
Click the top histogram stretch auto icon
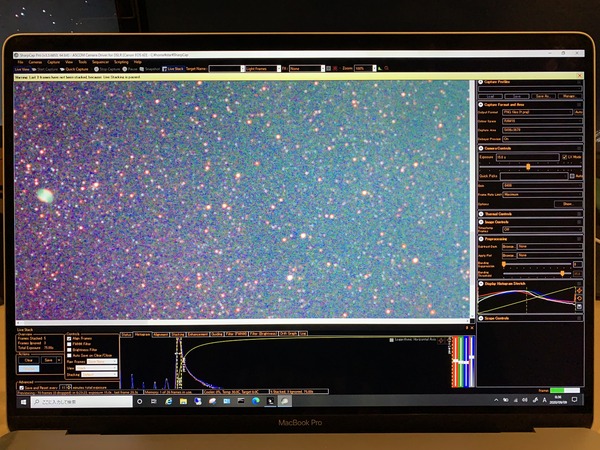(x=579, y=291)
